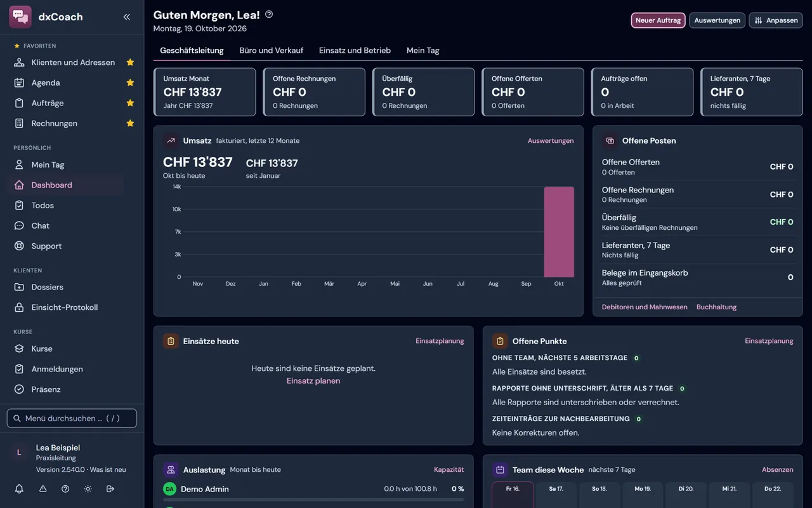Open the Buchhaltung link in Offene Posten
Screen dimensions: 812x508
(x=717, y=307)
